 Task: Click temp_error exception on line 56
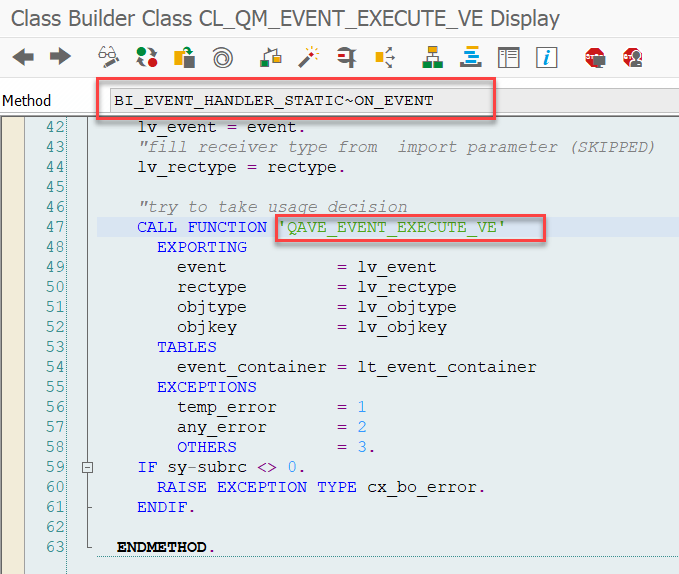[x=226, y=407]
